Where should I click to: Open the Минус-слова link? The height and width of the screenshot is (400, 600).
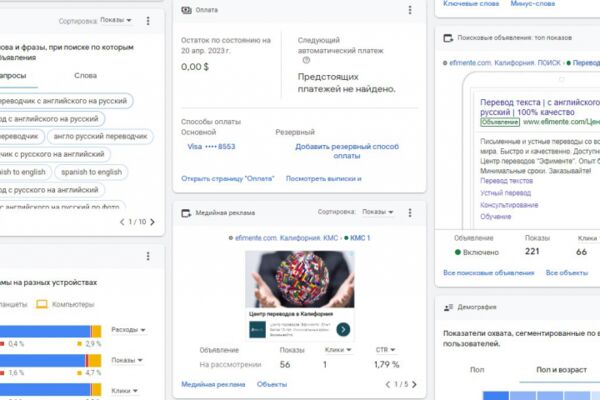(533, 4)
